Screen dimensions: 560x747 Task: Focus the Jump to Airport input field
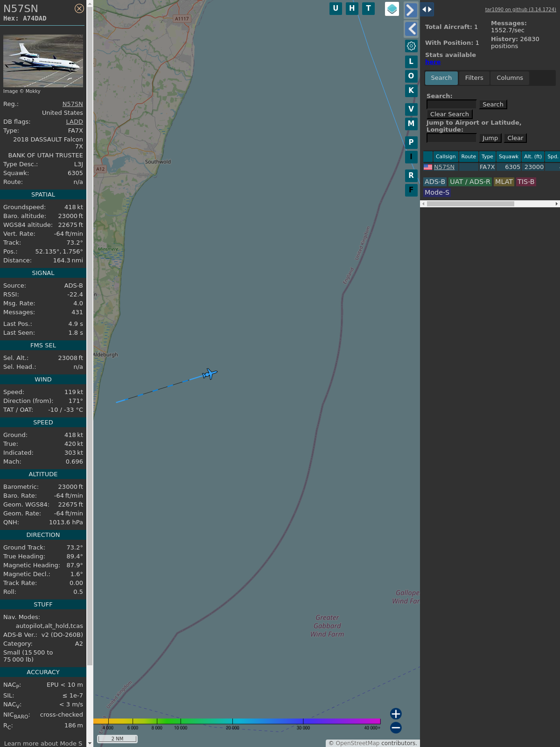click(x=451, y=138)
